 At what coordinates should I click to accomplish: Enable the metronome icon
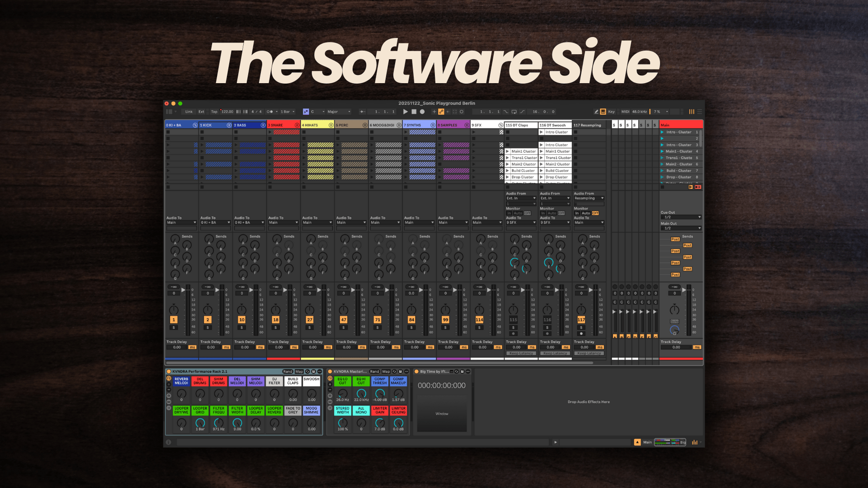(269, 112)
